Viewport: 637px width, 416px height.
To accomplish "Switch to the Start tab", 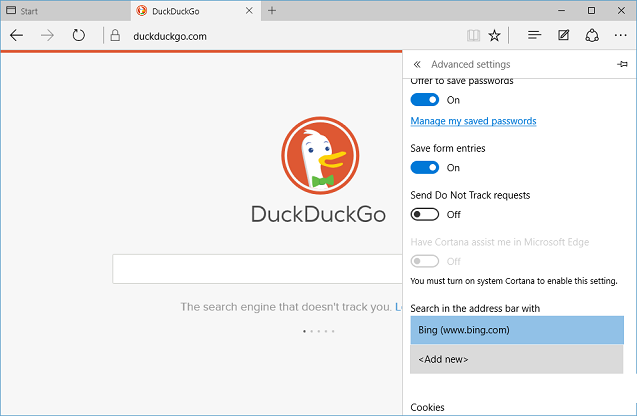I will [x=65, y=11].
